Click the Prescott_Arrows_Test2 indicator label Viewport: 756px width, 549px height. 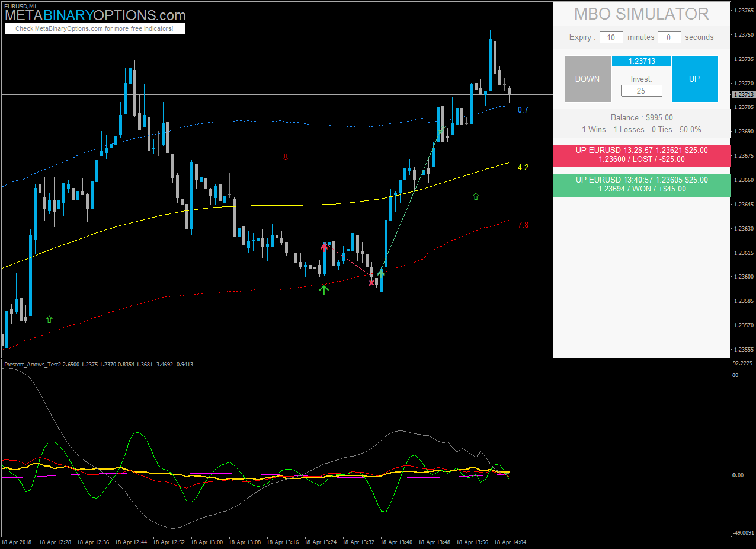pos(33,364)
